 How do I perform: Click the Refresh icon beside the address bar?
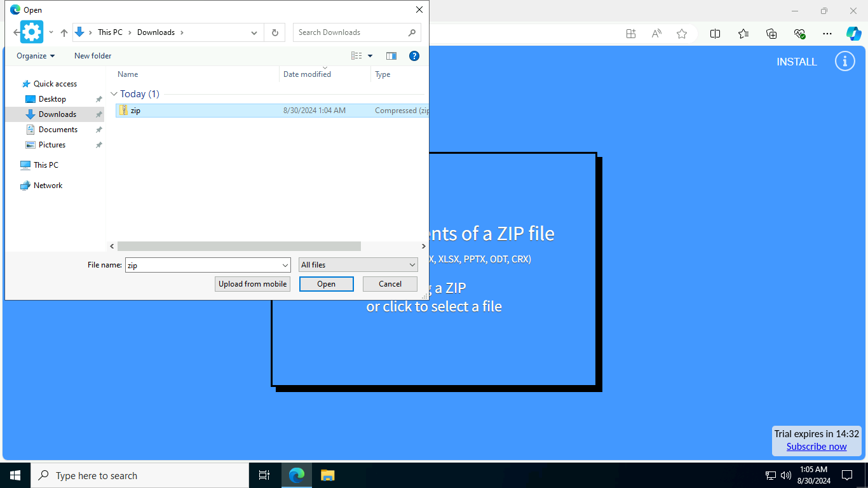pyautogui.click(x=275, y=32)
